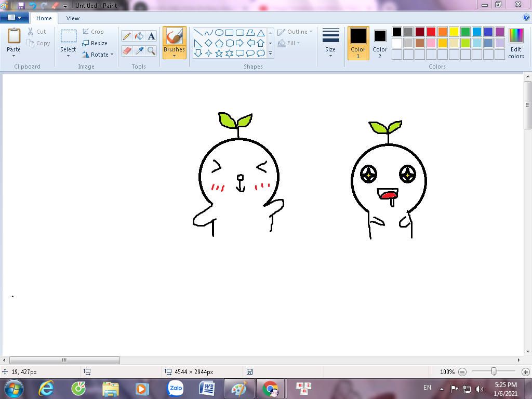This screenshot has width=532, height=399.
Task: Click the Magnifier tool
Action: click(x=151, y=51)
